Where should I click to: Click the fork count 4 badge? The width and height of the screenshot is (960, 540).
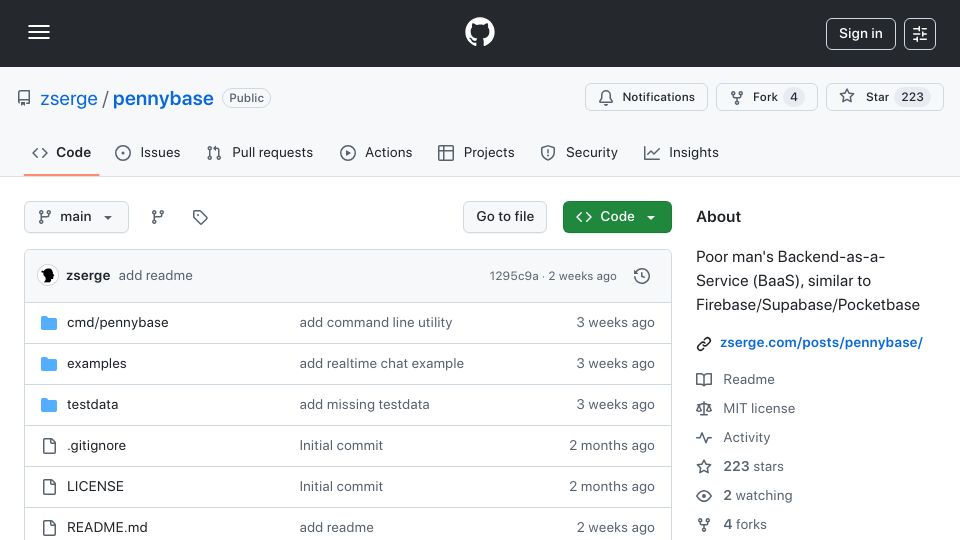tap(793, 97)
